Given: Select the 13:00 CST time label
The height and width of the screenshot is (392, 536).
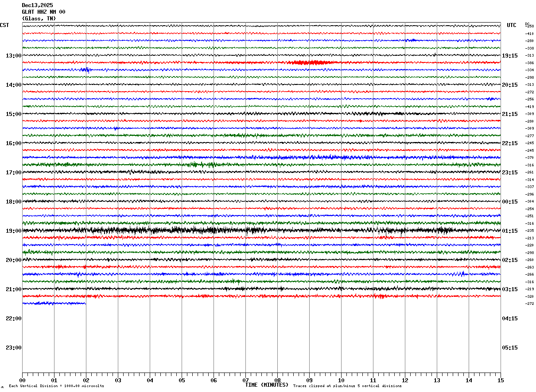Looking at the screenshot, I should click(13, 56).
